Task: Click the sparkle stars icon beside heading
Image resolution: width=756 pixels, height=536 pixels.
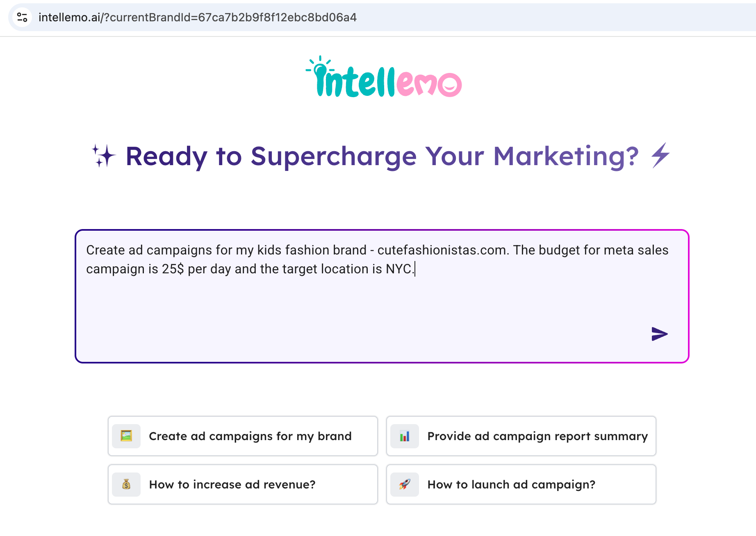Action: point(103,156)
